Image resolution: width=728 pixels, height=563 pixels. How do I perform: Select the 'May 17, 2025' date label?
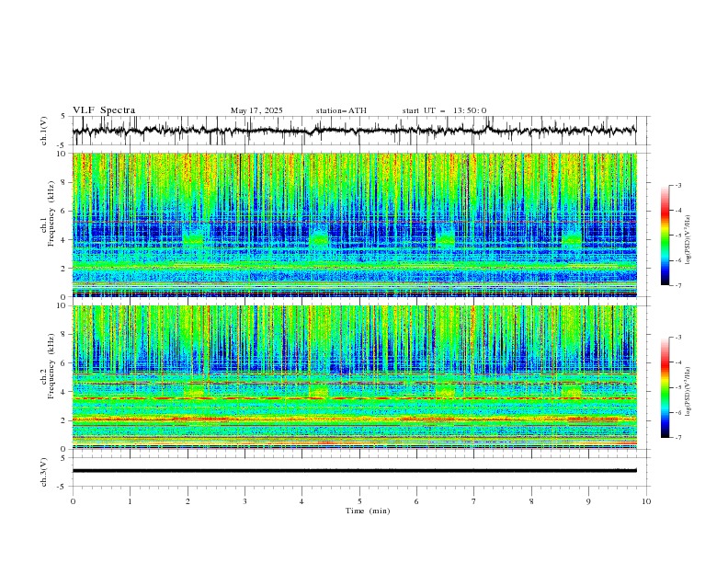coord(256,110)
